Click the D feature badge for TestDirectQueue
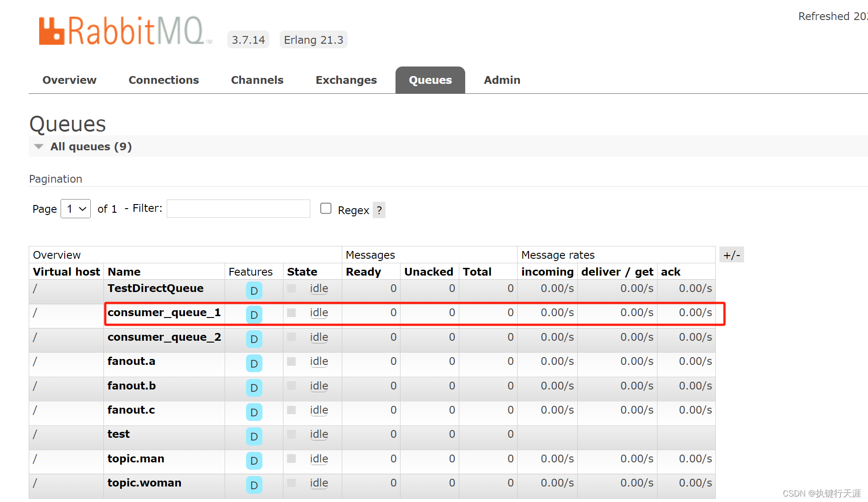 (254, 291)
